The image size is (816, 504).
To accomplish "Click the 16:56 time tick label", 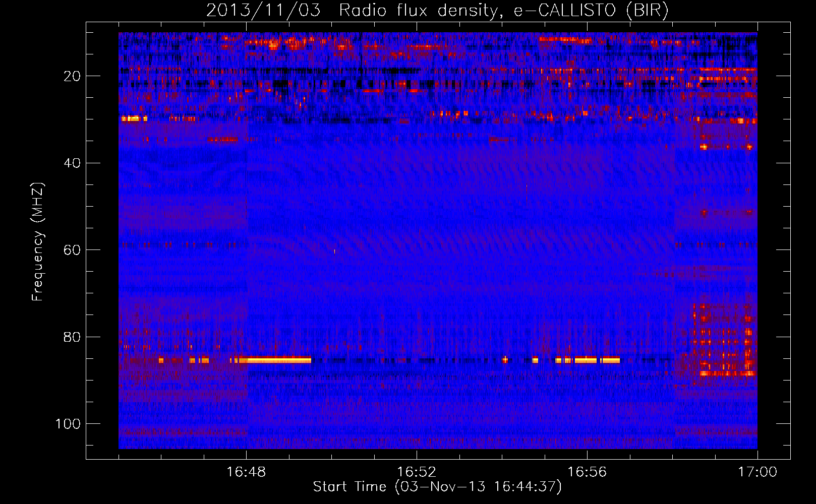I will 587,472.
